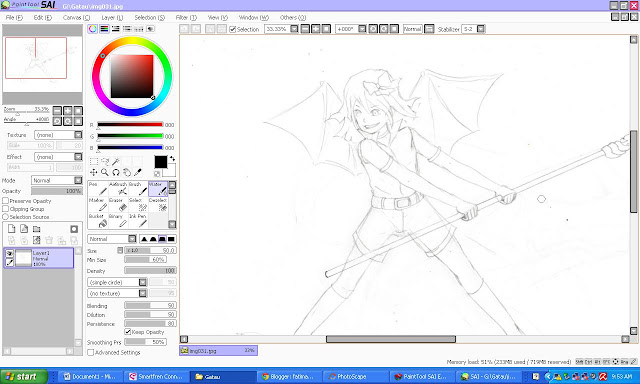Switch to img031.jpg document tab
The width and height of the screenshot is (640, 384).
(x=218, y=350)
